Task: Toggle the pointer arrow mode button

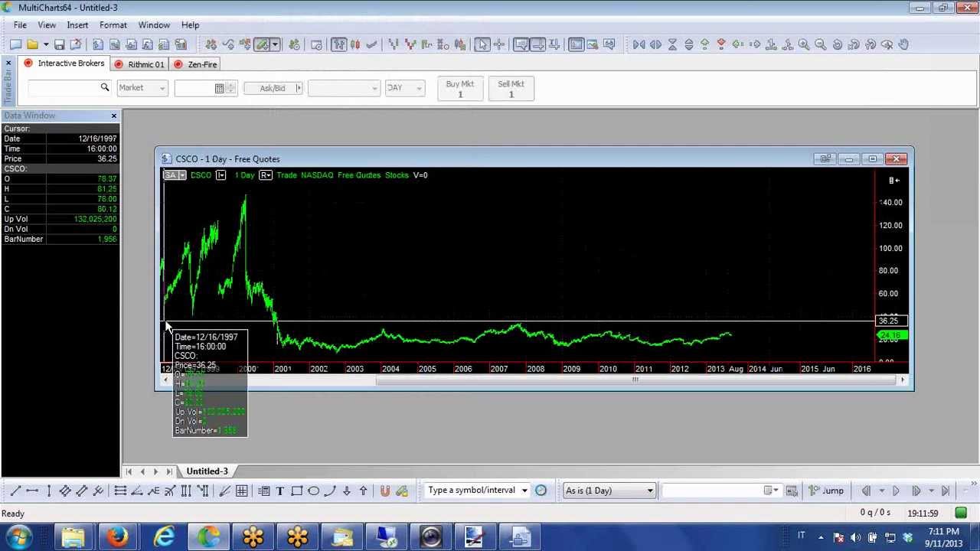Action: click(x=482, y=44)
